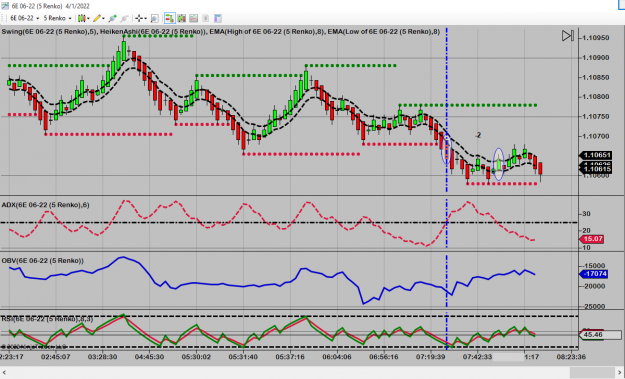Image resolution: width=625 pixels, height=379 pixels.
Task: Click the 04:45:30 time axis label
Action: [149, 357]
